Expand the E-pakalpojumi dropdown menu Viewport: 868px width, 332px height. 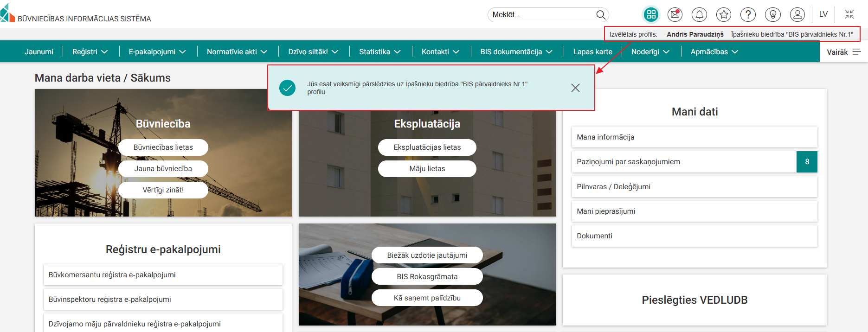[x=157, y=52]
